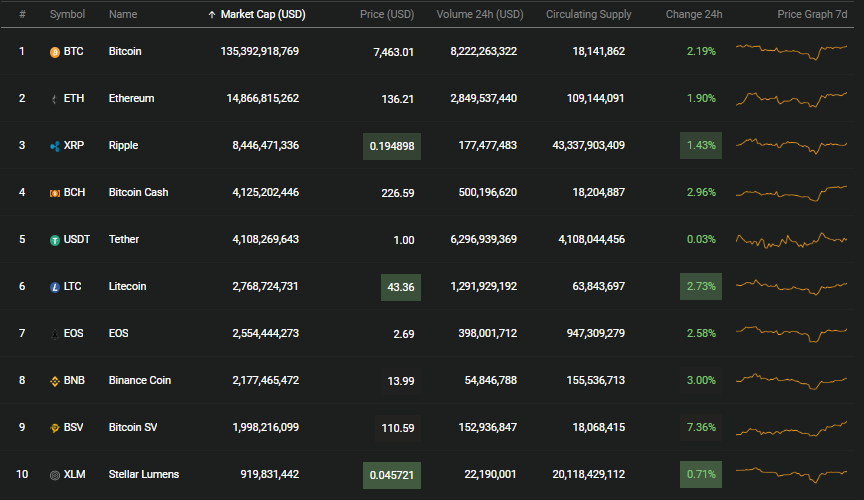Sort by Change 24h column header
The height and width of the screenshot is (500, 864).
pos(694,14)
